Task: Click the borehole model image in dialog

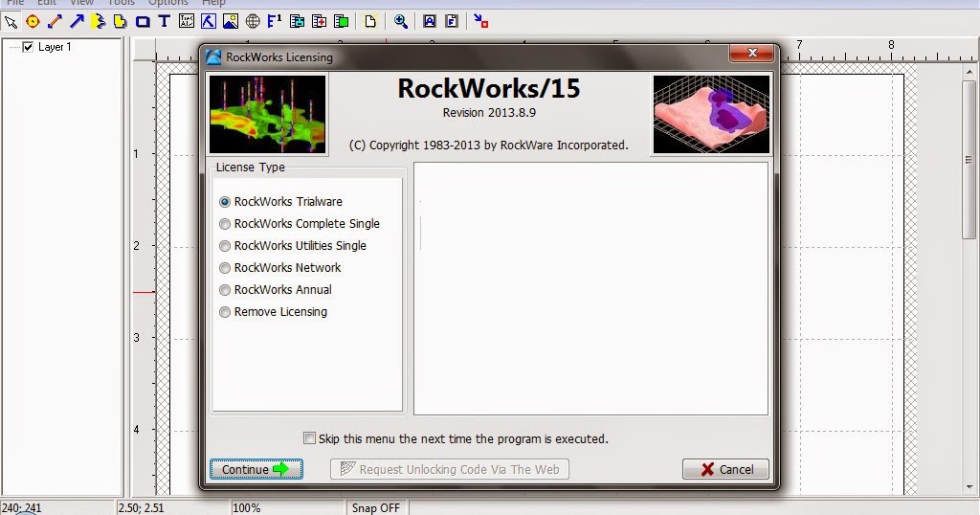Action: [268, 114]
